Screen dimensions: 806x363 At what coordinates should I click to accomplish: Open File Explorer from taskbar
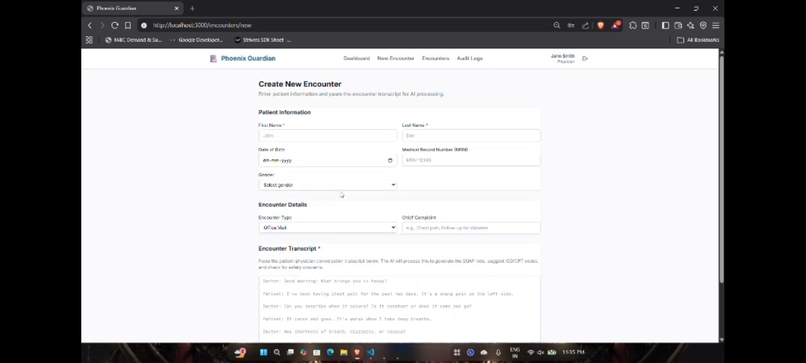[x=344, y=352]
